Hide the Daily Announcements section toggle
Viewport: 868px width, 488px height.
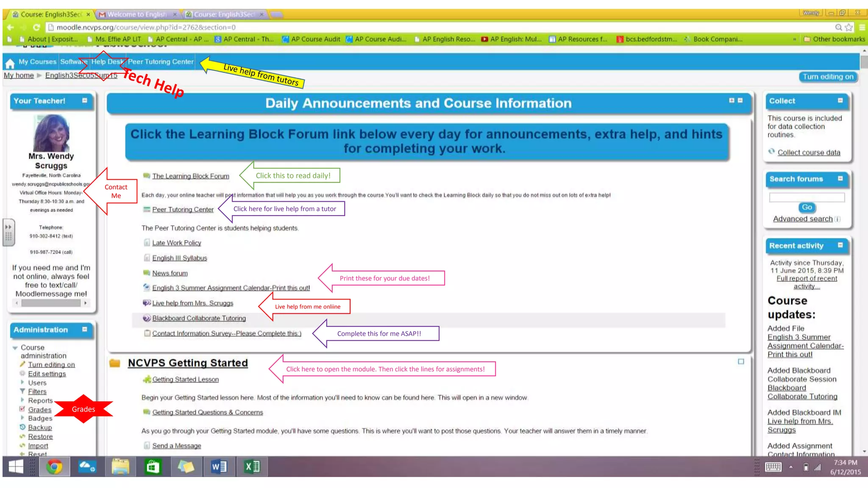pos(740,100)
